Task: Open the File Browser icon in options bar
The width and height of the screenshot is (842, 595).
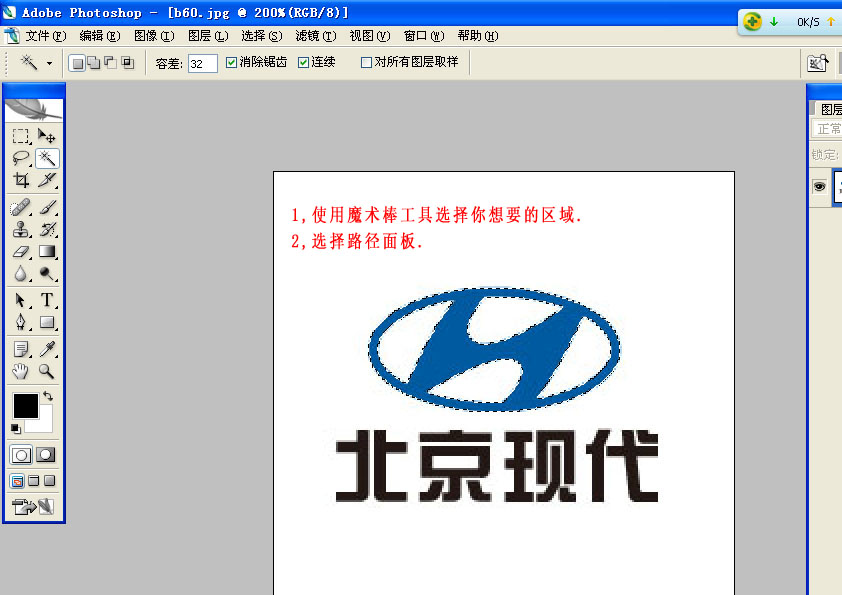Action: (817, 63)
